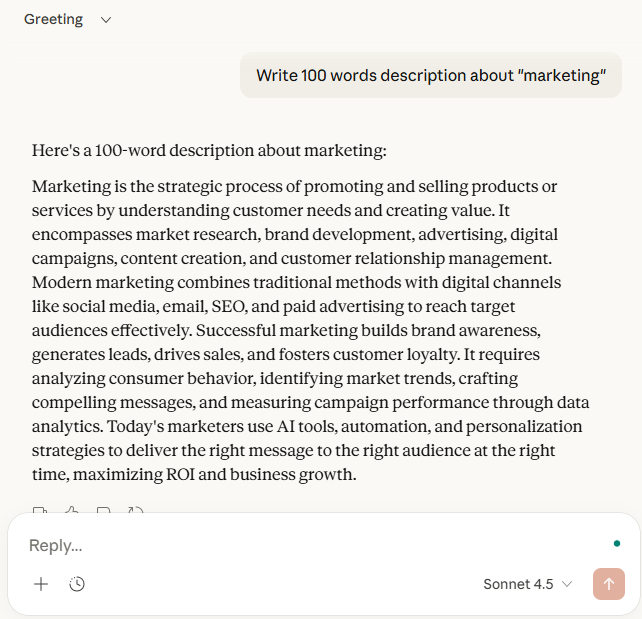The height and width of the screenshot is (619, 642).
Task: Click the Greeting conversation title
Action: pyautogui.click(x=54, y=20)
